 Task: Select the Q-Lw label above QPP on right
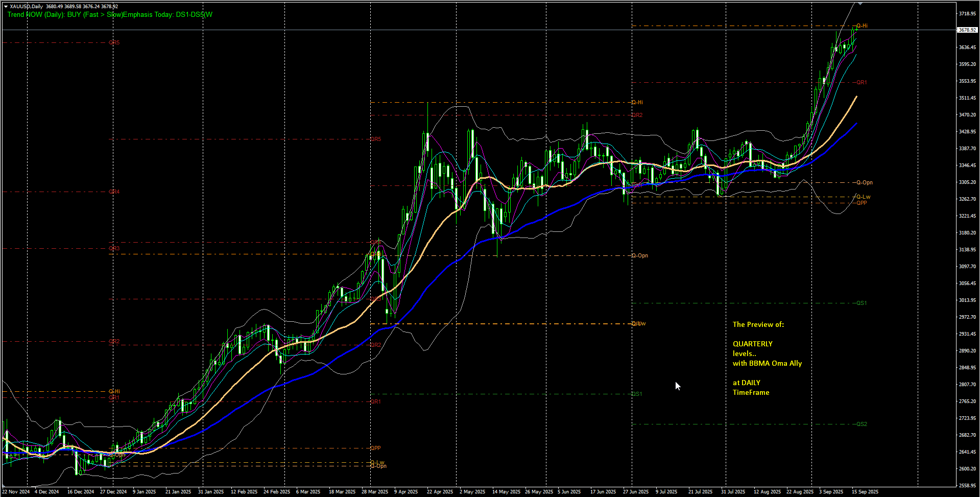863,197
